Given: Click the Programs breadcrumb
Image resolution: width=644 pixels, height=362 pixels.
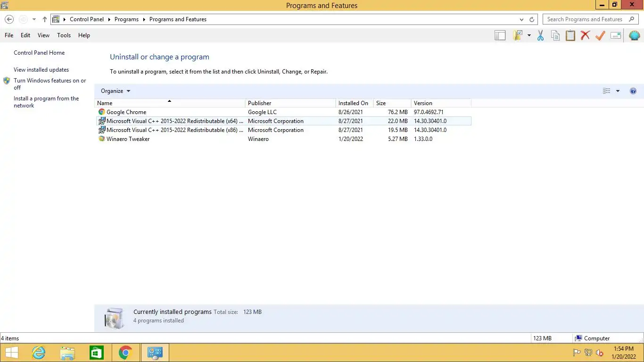Looking at the screenshot, I should [x=126, y=19].
